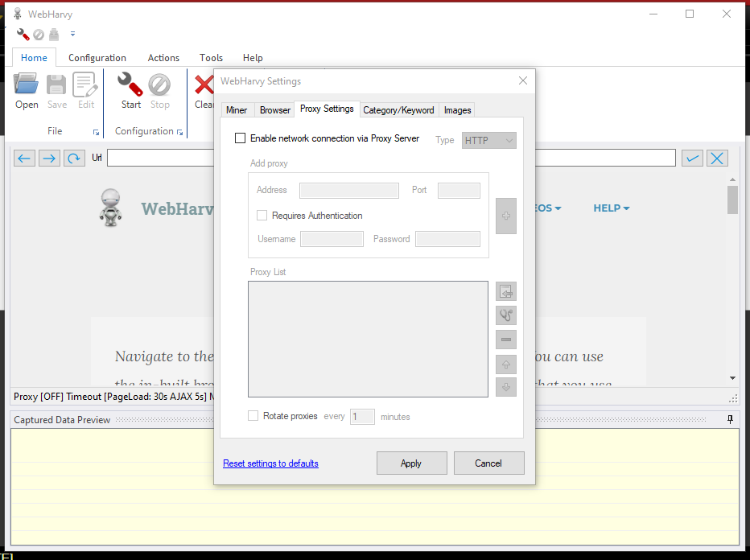Click the main Url address field
The height and width of the screenshot is (560, 750).
(x=391, y=158)
